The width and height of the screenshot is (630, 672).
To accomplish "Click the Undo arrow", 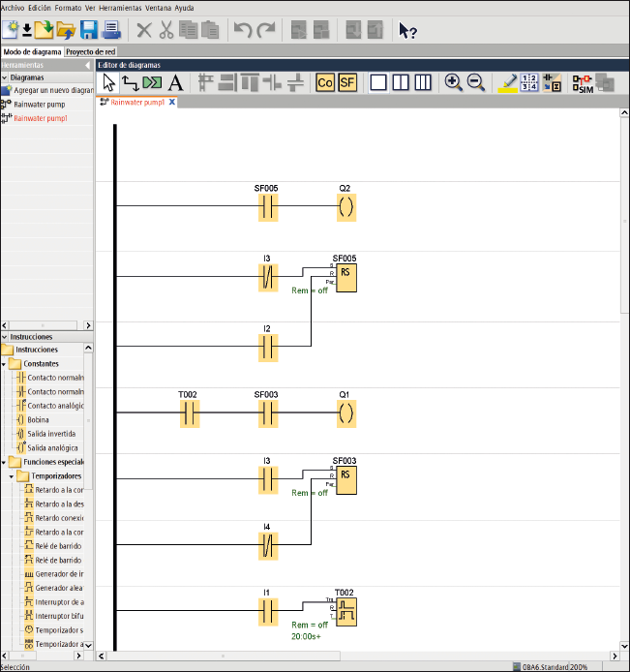I will 242,30.
